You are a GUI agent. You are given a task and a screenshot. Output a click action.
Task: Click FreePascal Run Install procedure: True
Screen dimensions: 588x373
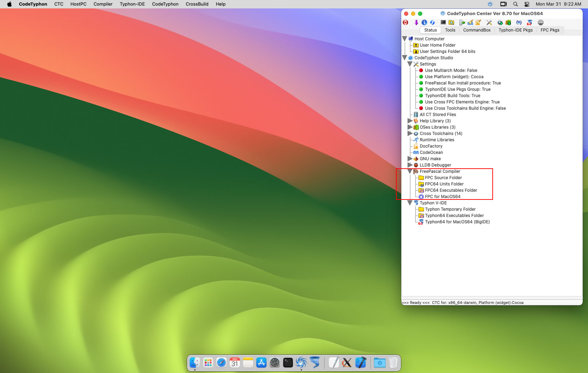463,83
